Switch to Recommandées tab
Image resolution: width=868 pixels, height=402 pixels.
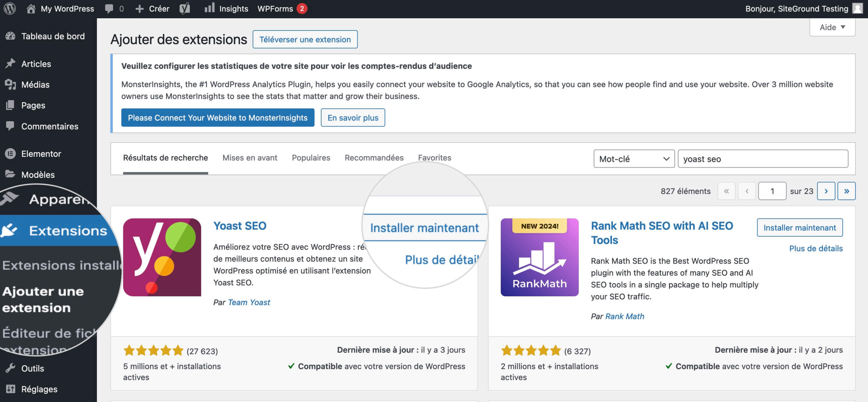tap(374, 158)
